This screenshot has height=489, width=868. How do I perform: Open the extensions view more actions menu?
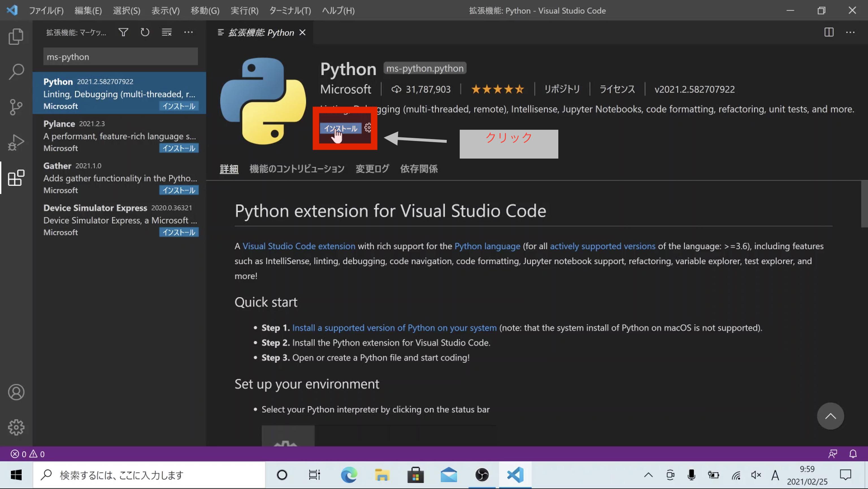point(188,32)
